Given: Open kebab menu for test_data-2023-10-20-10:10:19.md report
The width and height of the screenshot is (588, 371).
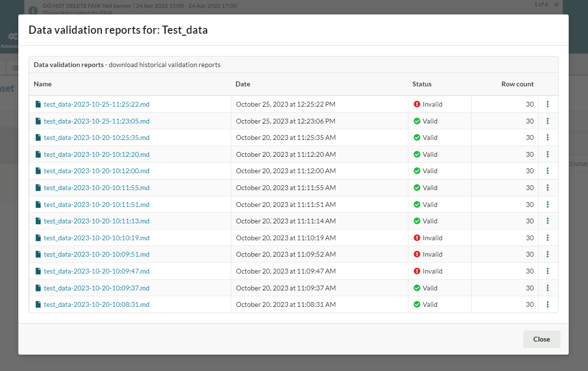Looking at the screenshot, I should click(x=547, y=238).
